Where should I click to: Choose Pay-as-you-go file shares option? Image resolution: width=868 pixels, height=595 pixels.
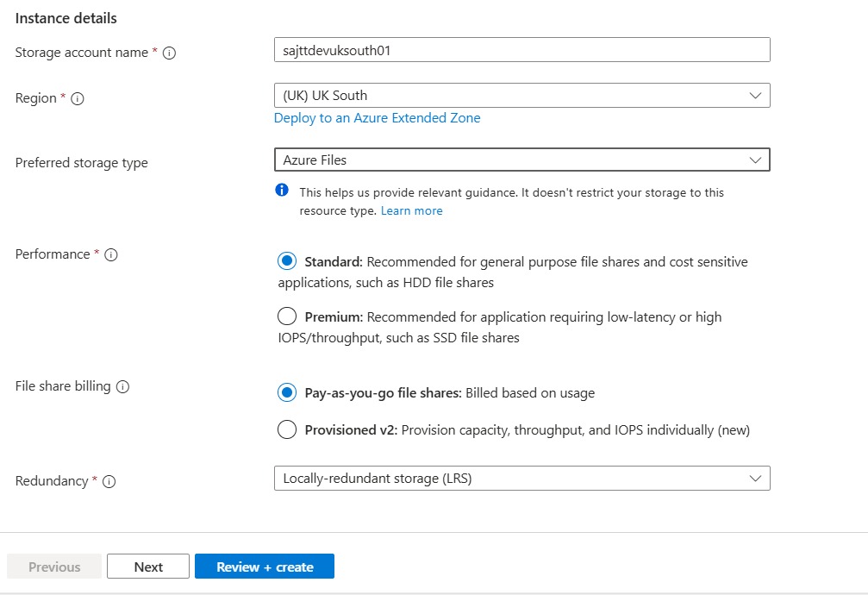[287, 393]
